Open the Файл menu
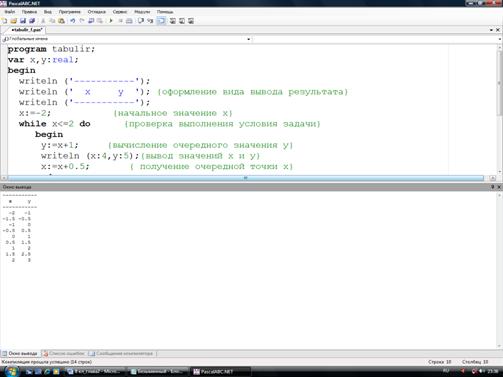Viewport: 503px width, 377px height. 10,12
